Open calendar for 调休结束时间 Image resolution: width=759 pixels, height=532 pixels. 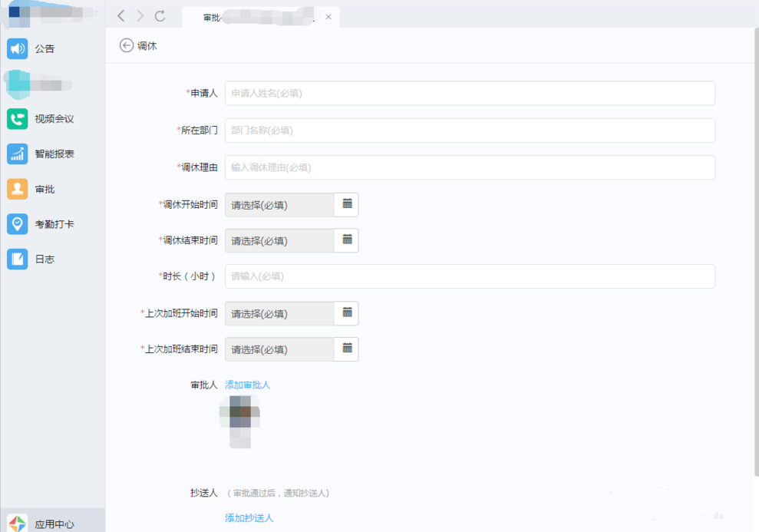[347, 240]
